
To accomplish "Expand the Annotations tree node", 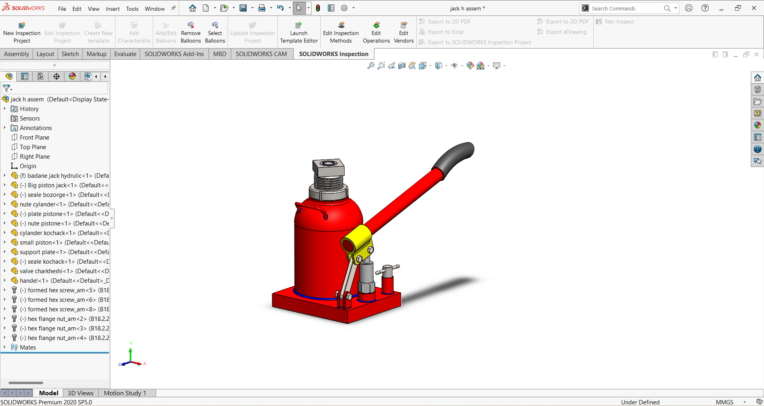I will point(5,128).
